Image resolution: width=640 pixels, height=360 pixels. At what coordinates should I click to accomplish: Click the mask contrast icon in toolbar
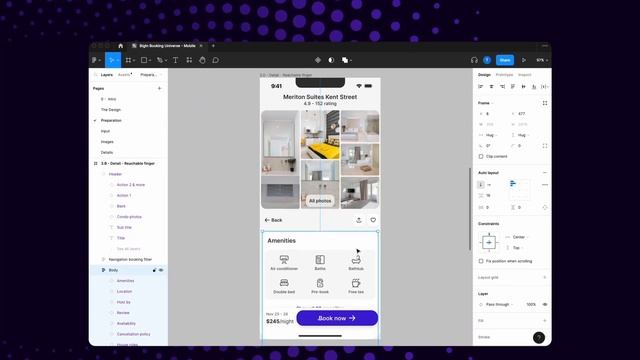(331, 60)
